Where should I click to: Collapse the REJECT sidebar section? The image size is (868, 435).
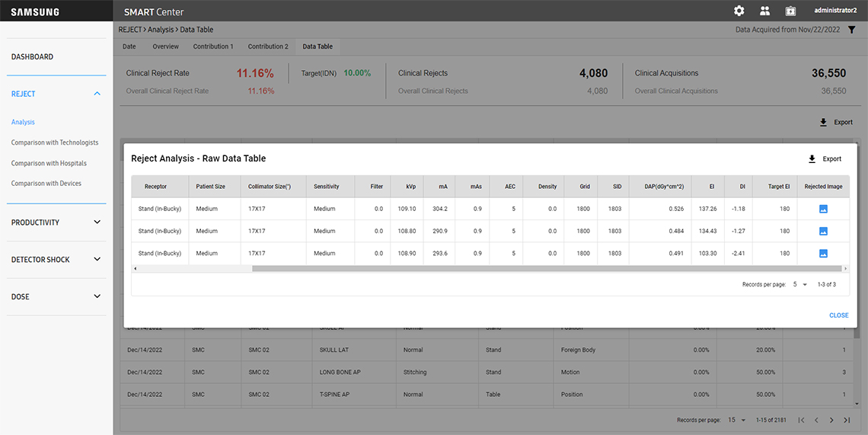pos(97,94)
